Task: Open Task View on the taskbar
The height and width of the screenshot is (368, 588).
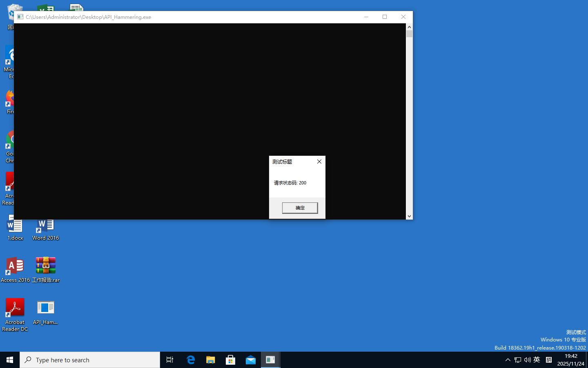Action: 170,360
